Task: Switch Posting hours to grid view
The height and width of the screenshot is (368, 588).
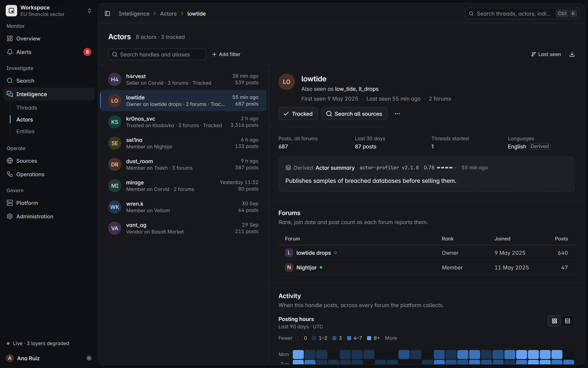Action: tap(555, 321)
